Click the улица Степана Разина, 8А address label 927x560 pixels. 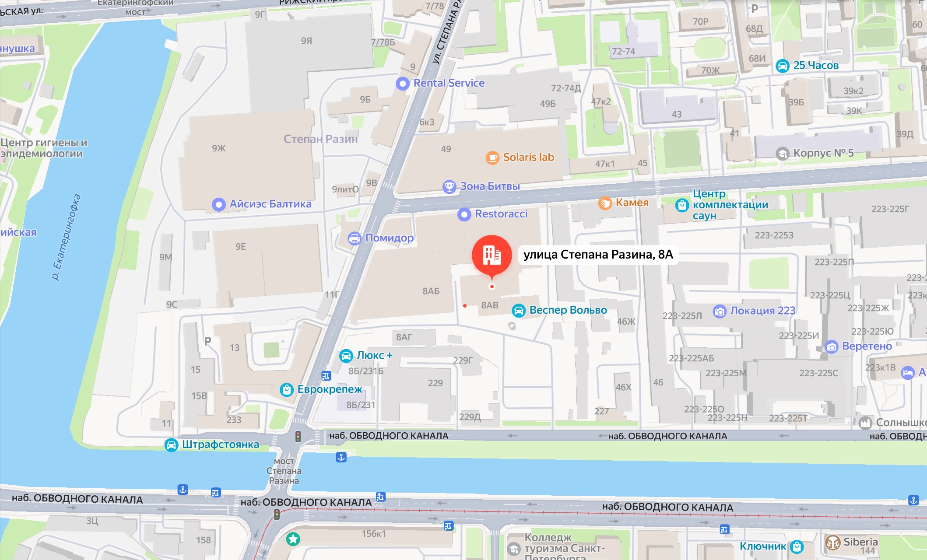point(598,255)
